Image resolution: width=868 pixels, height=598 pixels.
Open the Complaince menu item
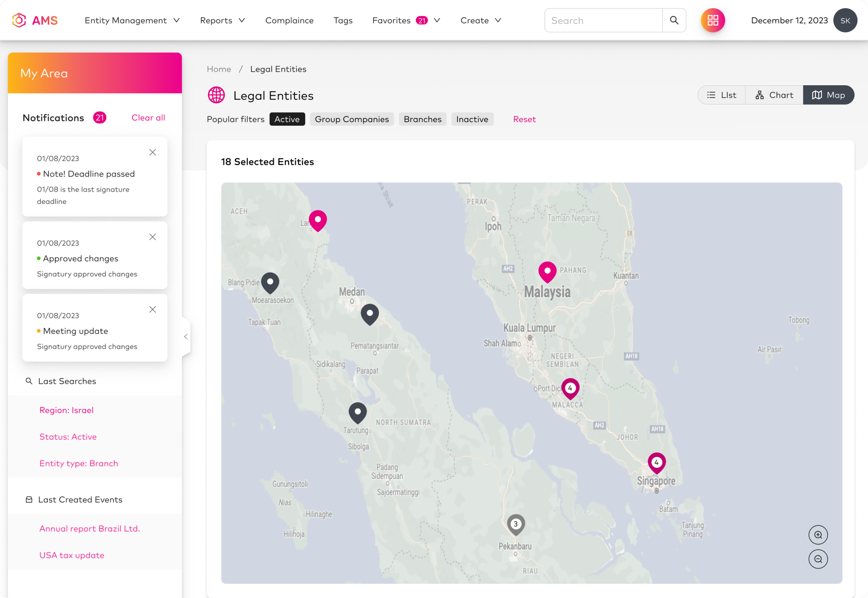coord(289,20)
